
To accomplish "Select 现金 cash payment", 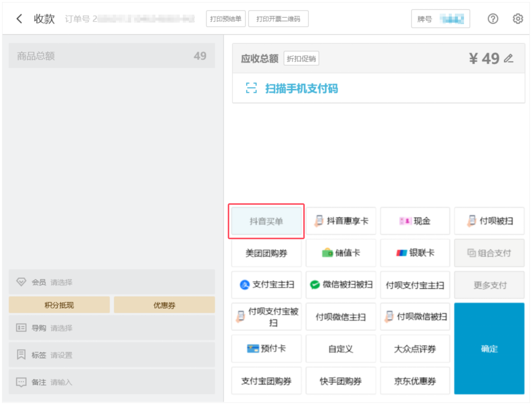I will (415, 221).
